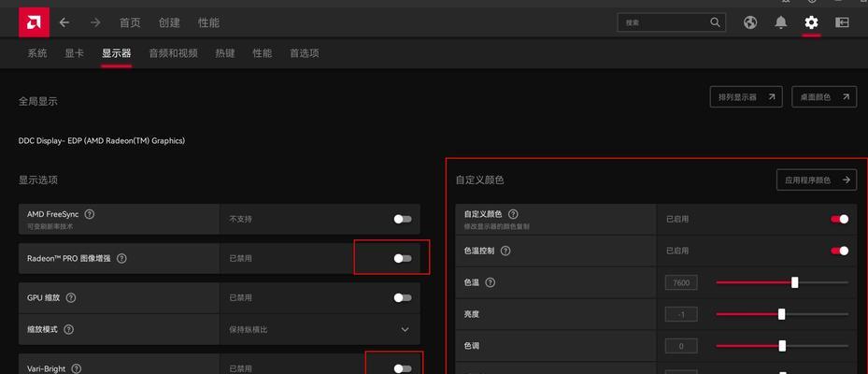Switch to 性能 settings sub-tab
Screen dimensions: 868x374
tap(263, 53)
